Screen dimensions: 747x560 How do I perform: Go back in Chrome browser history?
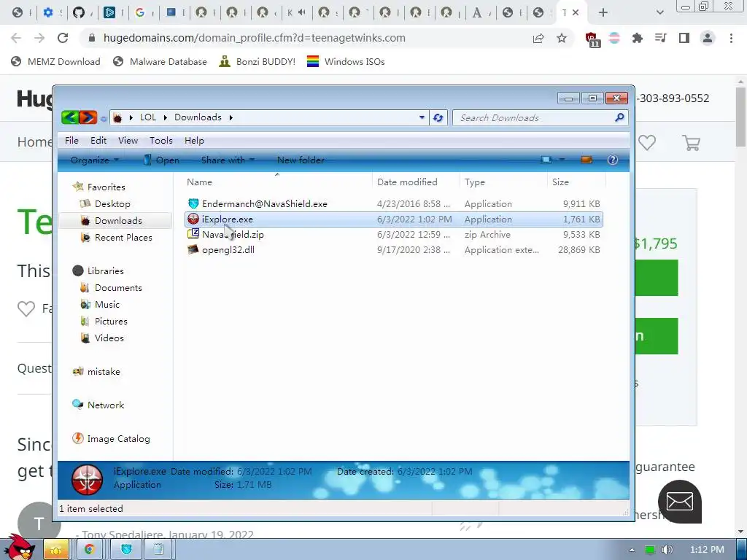(16, 38)
